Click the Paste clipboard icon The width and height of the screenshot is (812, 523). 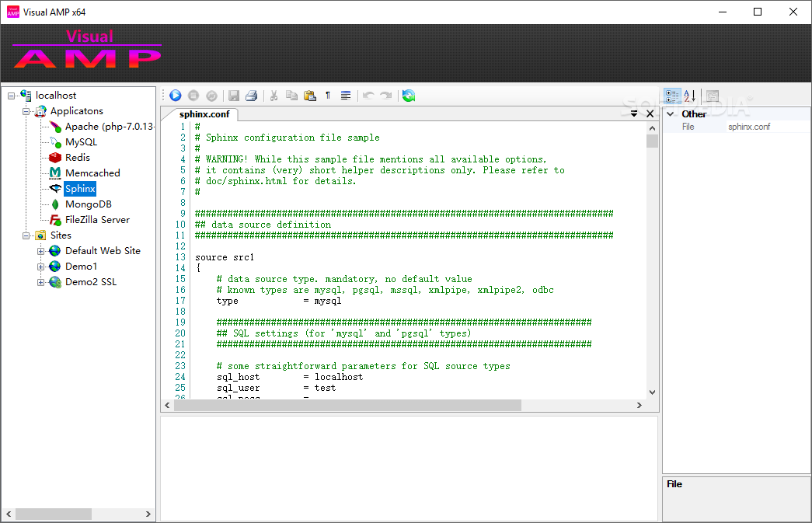310,96
